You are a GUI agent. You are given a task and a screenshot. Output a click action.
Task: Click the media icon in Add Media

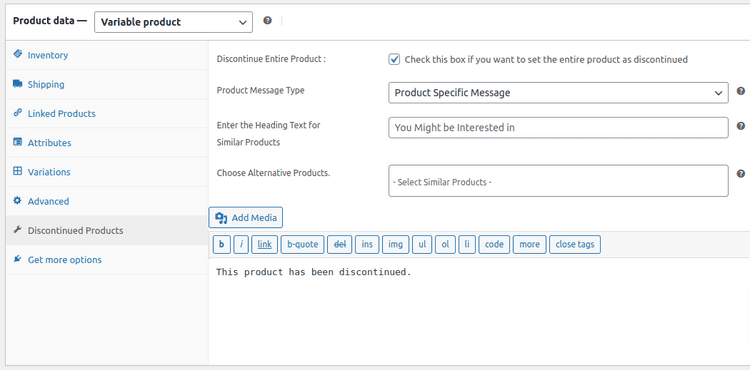(x=221, y=218)
